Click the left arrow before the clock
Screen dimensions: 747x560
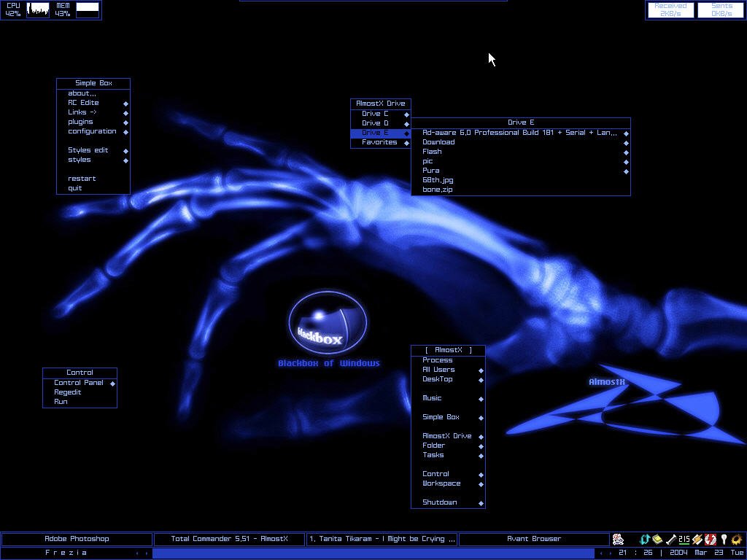click(x=601, y=553)
